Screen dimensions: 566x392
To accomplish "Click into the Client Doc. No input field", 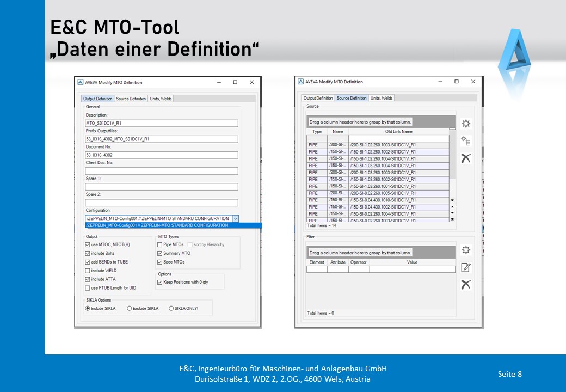I will coord(162,171).
